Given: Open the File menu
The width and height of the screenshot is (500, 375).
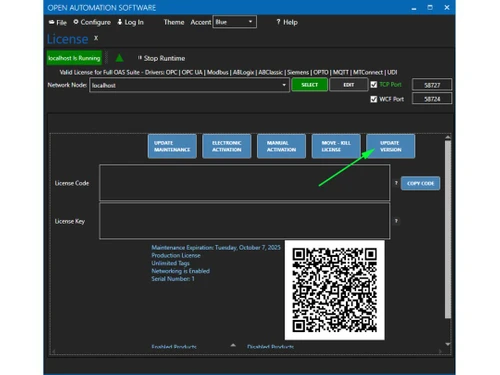Looking at the screenshot, I should [x=58, y=22].
